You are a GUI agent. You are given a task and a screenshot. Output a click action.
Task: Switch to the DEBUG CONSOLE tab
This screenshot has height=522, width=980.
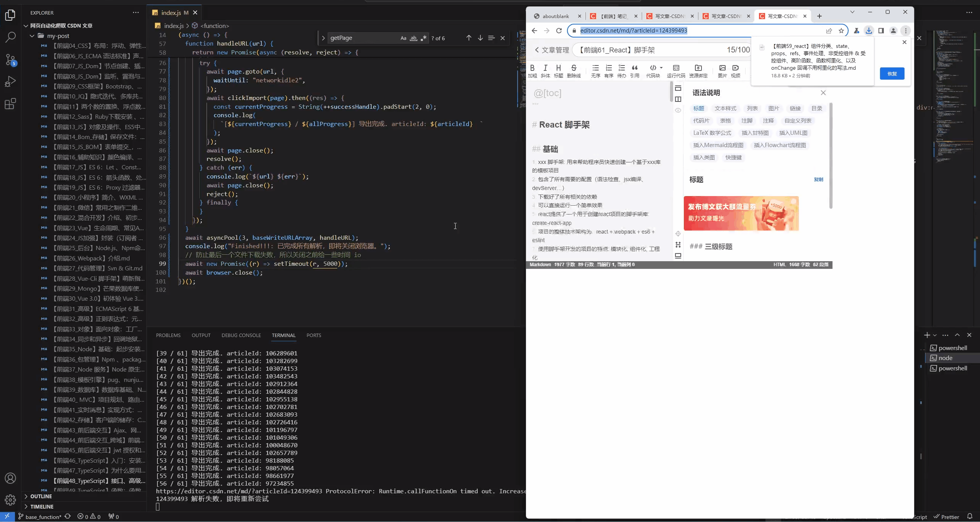pyautogui.click(x=241, y=335)
